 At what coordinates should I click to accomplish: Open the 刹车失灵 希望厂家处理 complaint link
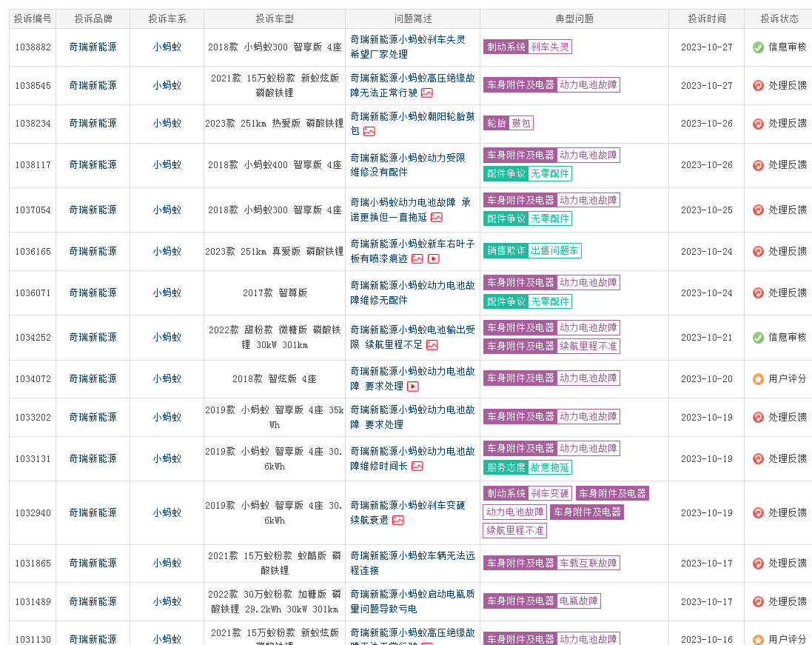(408, 47)
